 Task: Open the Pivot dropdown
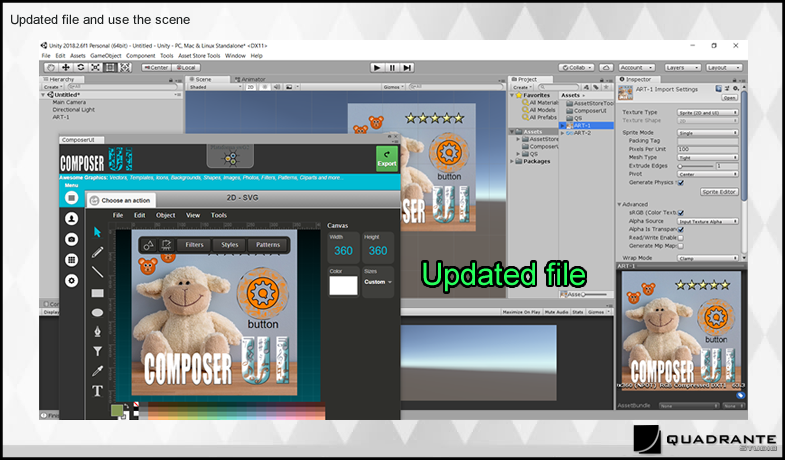(x=708, y=174)
